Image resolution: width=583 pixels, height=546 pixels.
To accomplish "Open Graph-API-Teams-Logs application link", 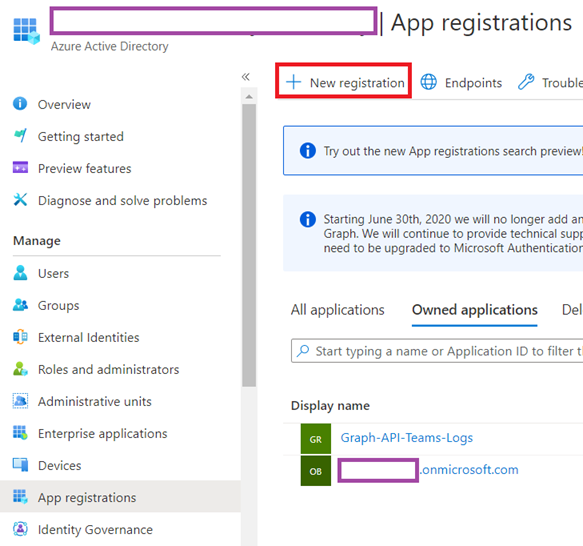I will click(406, 438).
